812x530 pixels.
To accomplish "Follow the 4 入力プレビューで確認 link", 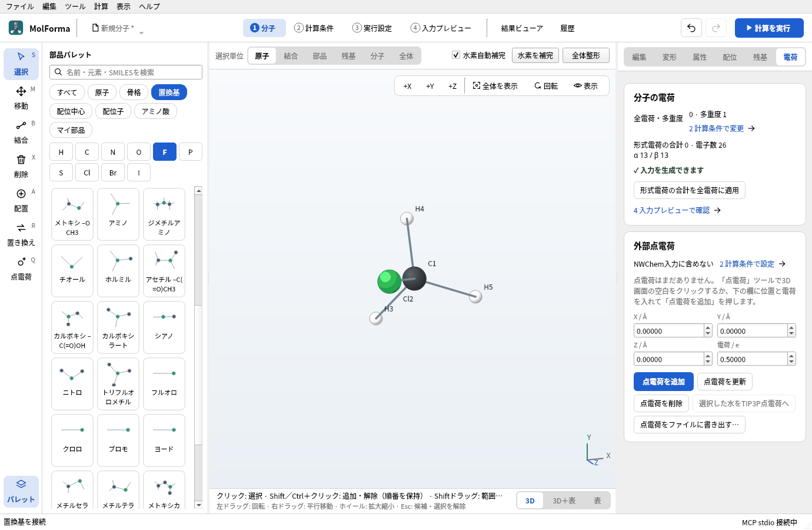I will (677, 210).
